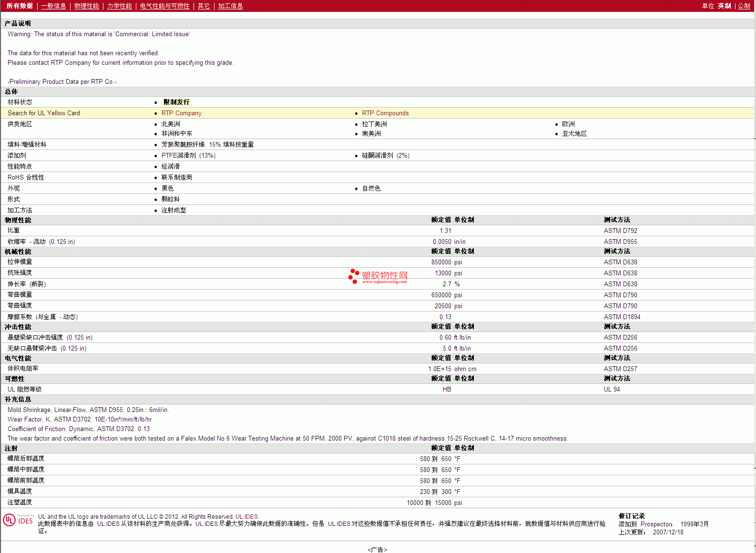Open the ASTM D792 test method link

[620, 231]
